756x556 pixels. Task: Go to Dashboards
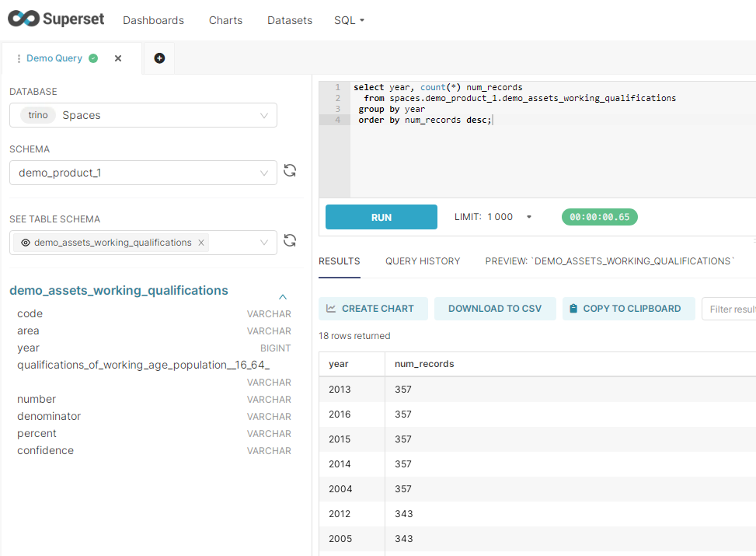coord(153,20)
